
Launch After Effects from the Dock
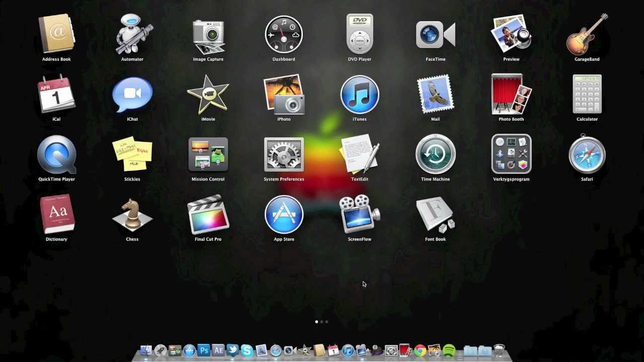(x=218, y=350)
